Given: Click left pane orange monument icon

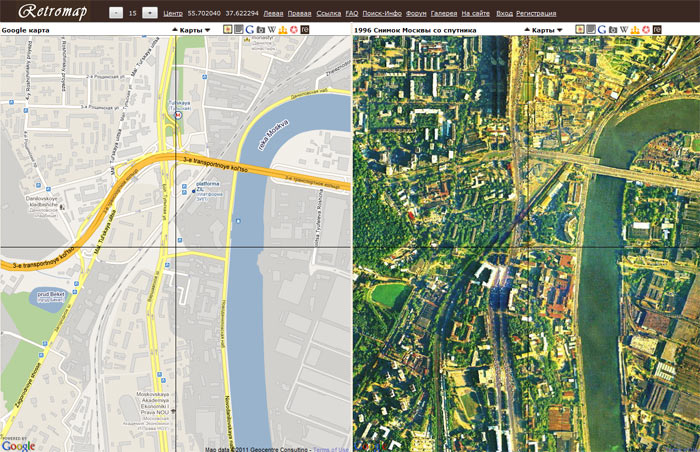Looking at the screenshot, I should click(x=283, y=29).
